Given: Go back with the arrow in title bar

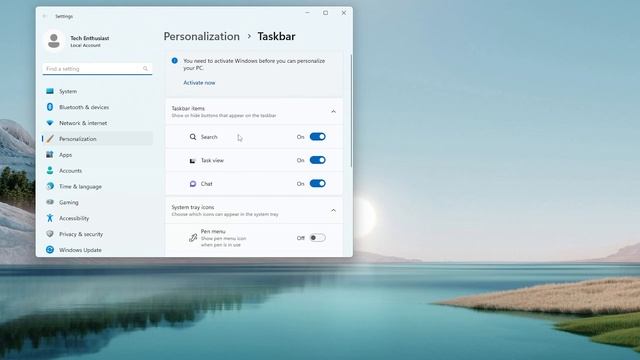Looking at the screenshot, I should pos(44,16).
